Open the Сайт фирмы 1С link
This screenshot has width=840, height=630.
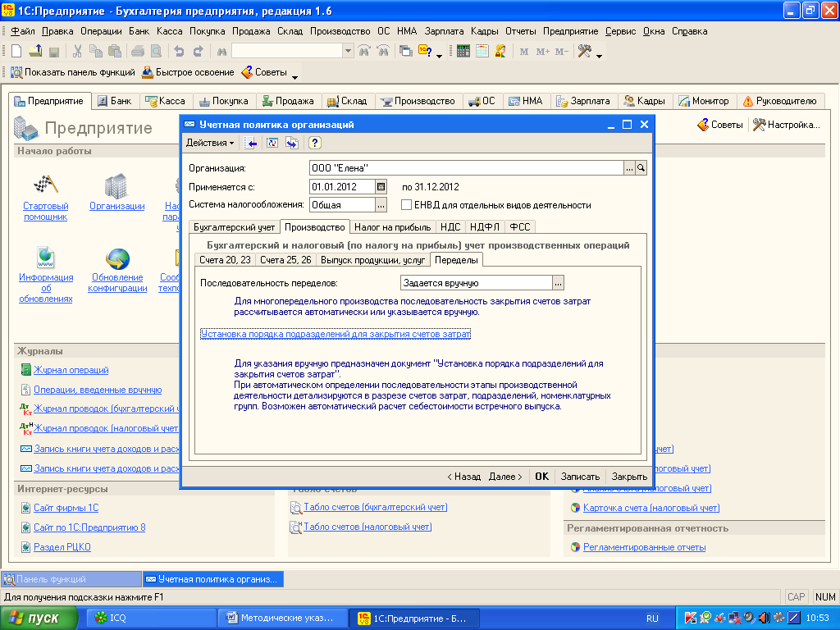coord(66,508)
